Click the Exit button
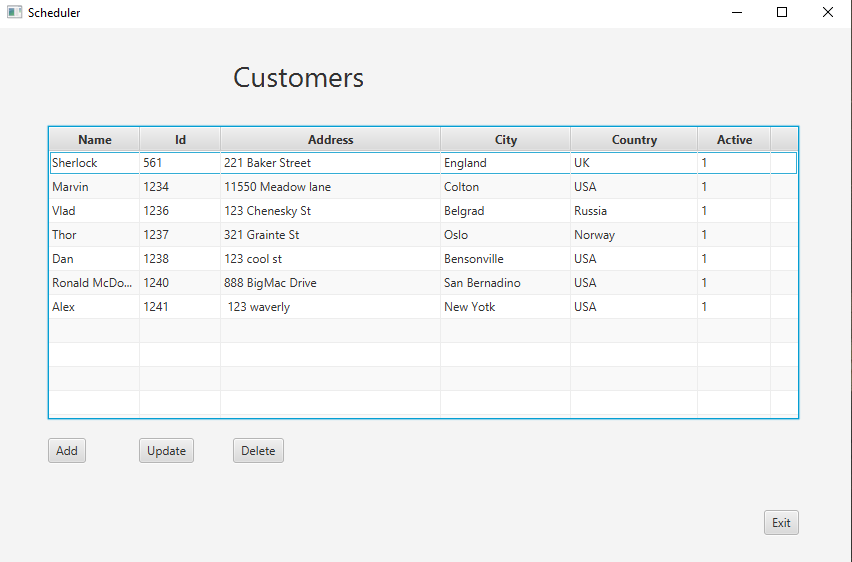Viewport: 852px width, 562px height. coord(781,522)
